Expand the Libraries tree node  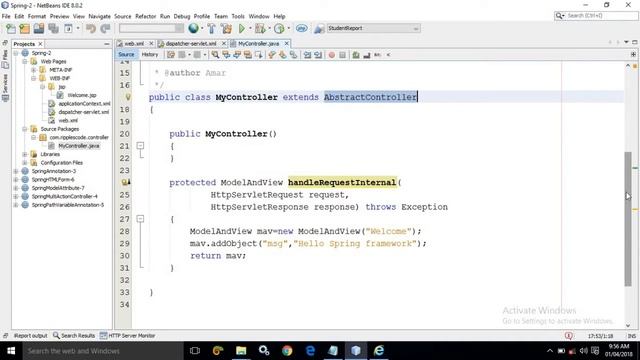(x=25, y=154)
